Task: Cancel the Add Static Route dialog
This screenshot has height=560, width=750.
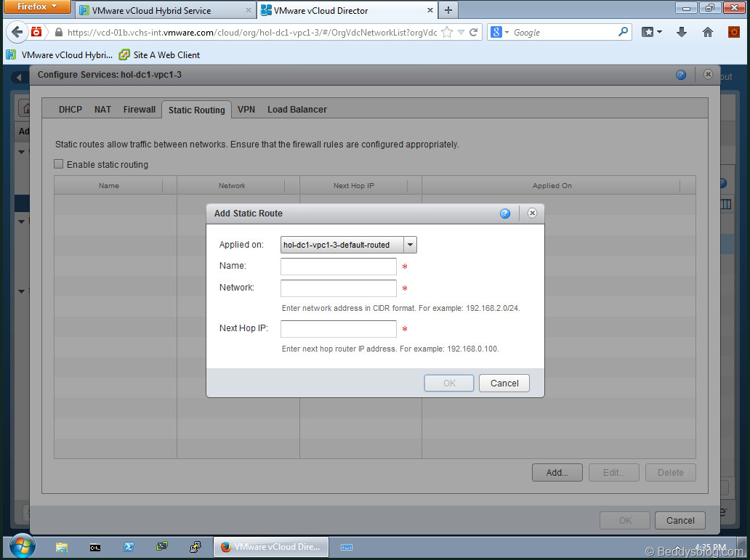Action: coord(504,383)
